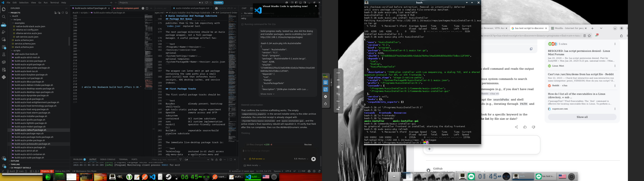Open the Search view in VS Code
Image resolution: width=644 pixels, height=181 pixels.
4,17
